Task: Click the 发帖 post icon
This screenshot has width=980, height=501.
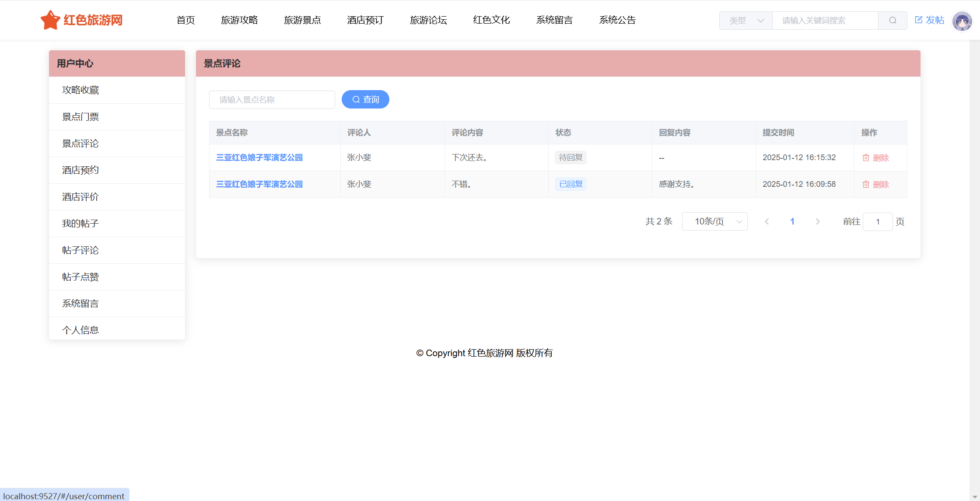Action: pos(919,20)
